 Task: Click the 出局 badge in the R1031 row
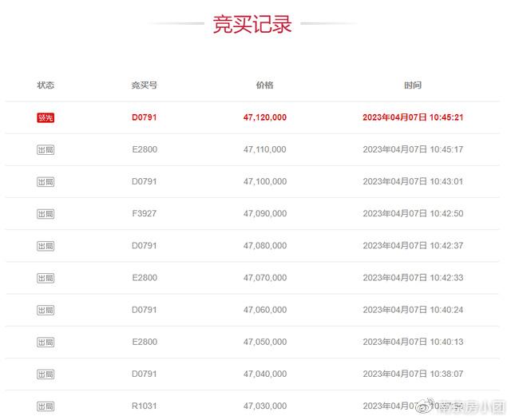coord(46,406)
